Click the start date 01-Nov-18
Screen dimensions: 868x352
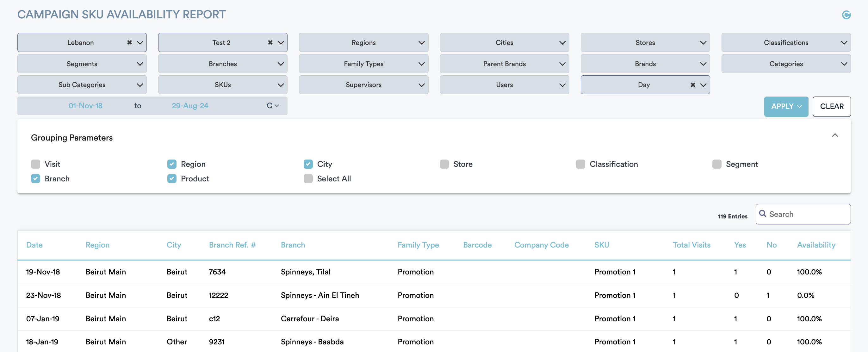85,106
